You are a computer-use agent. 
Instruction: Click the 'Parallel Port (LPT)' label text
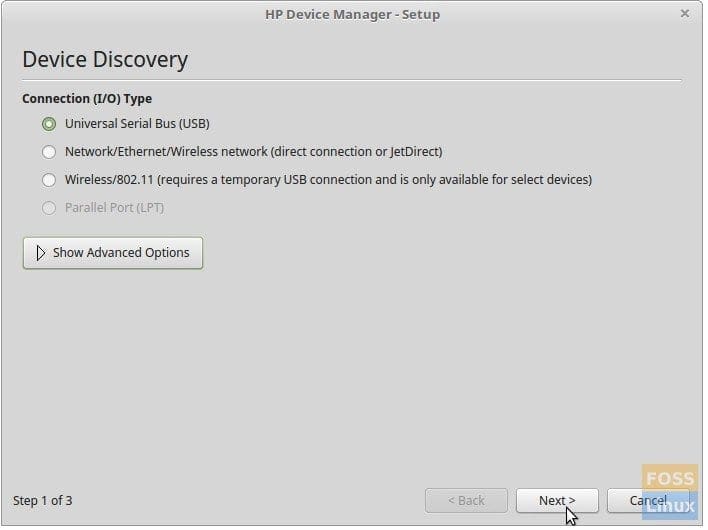[114, 208]
